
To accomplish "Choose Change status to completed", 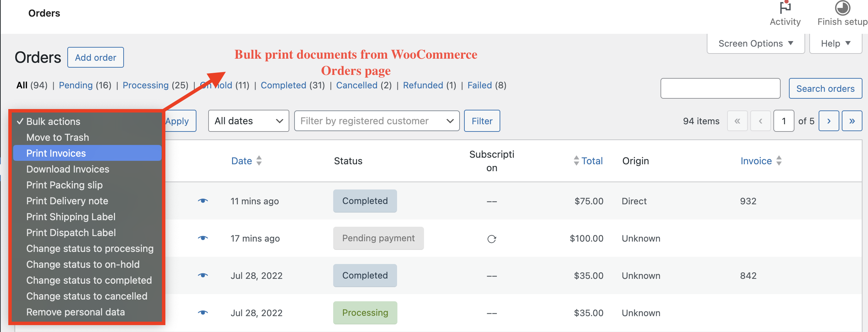I will click(x=87, y=280).
